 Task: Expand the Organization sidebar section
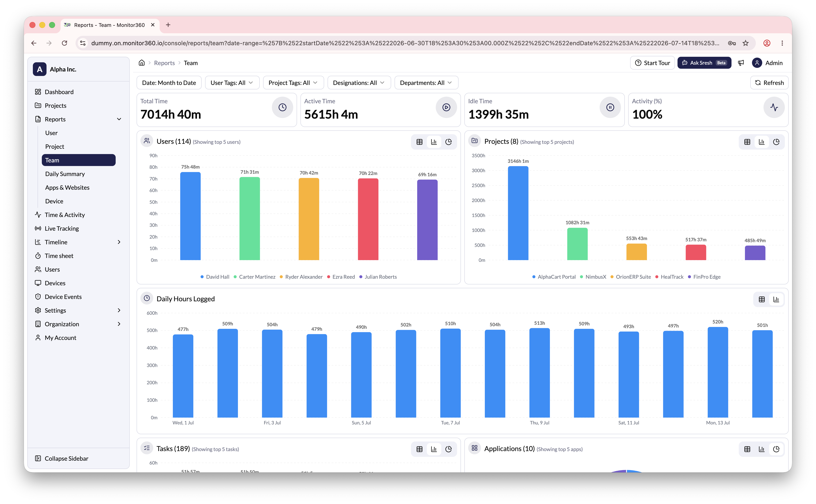click(x=119, y=324)
